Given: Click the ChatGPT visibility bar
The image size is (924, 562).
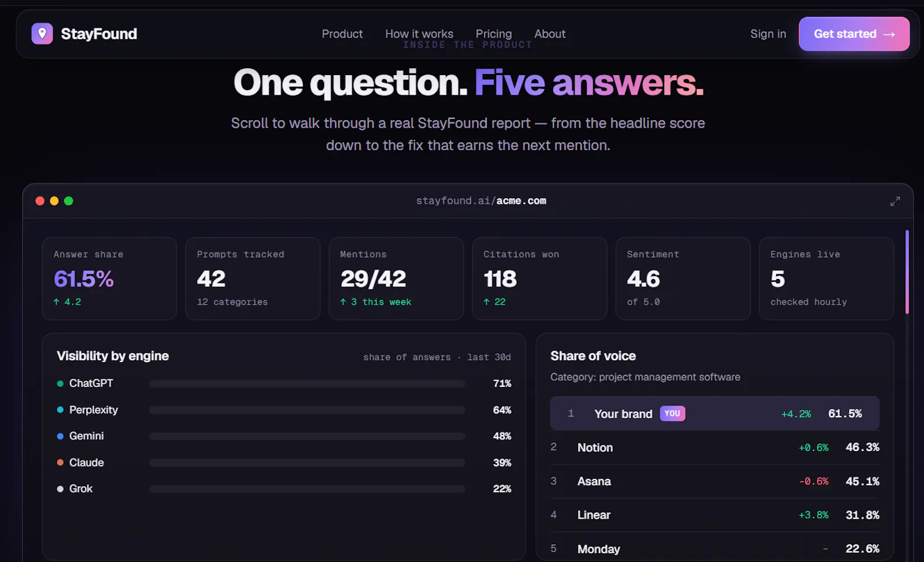Looking at the screenshot, I should tap(307, 384).
